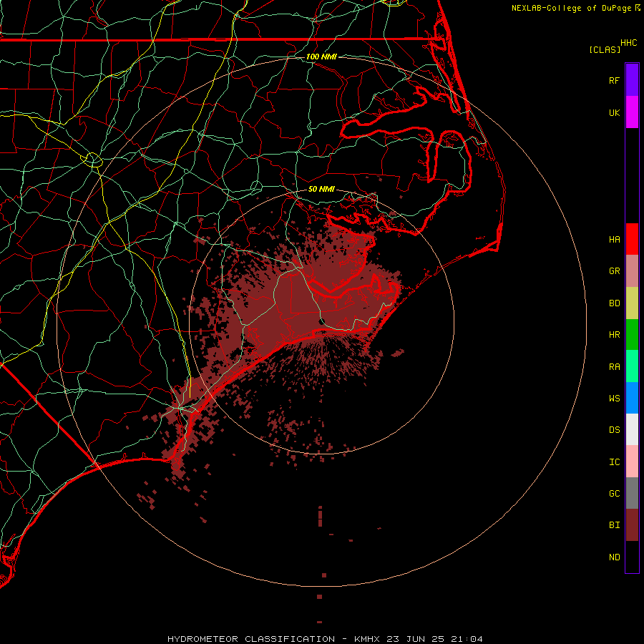Viewport: 644px width, 644px height.
Task: Click the BI legend label
Action: click(x=614, y=525)
